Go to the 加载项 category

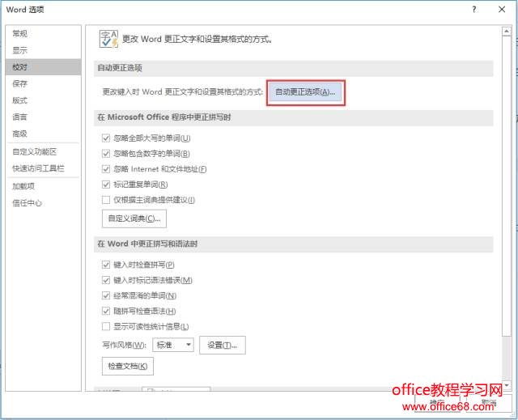pyautogui.click(x=43, y=186)
